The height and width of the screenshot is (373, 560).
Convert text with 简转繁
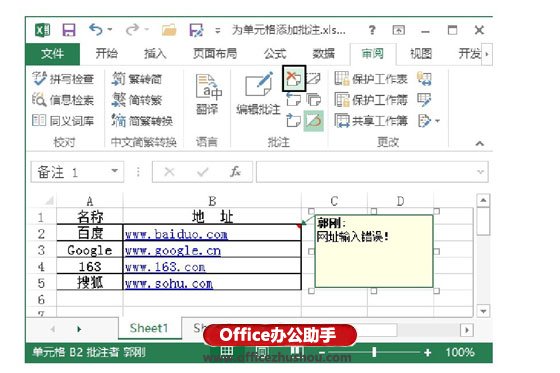pyautogui.click(x=137, y=100)
